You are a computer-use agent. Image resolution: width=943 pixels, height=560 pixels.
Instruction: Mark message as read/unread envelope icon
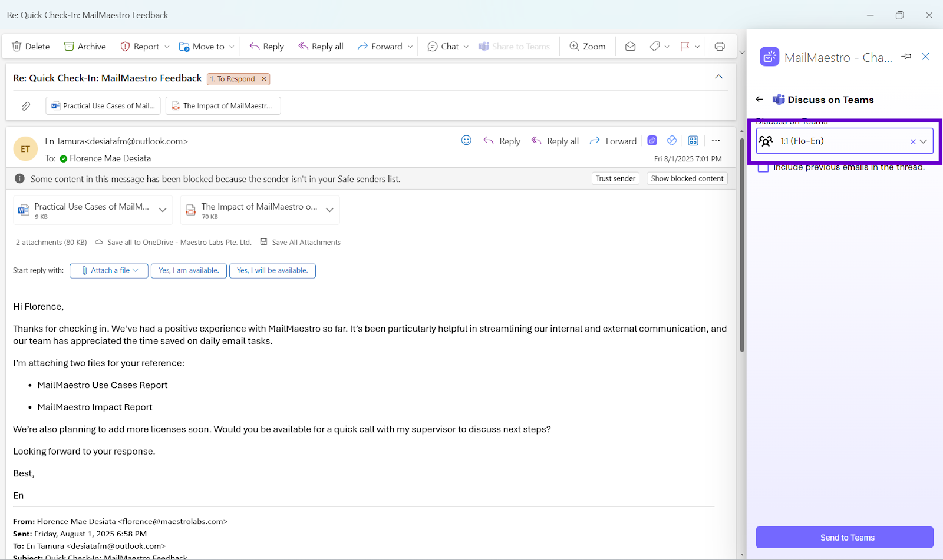630,47
